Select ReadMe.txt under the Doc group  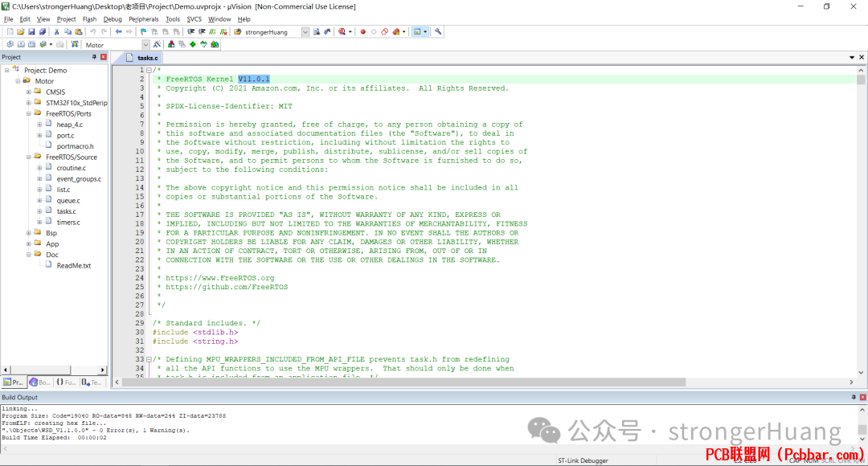point(74,266)
